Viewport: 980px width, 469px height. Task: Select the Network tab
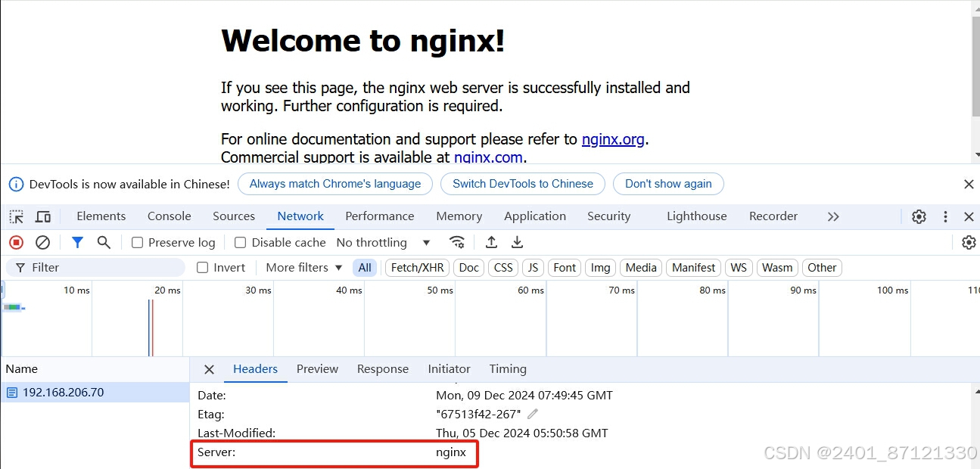(300, 216)
